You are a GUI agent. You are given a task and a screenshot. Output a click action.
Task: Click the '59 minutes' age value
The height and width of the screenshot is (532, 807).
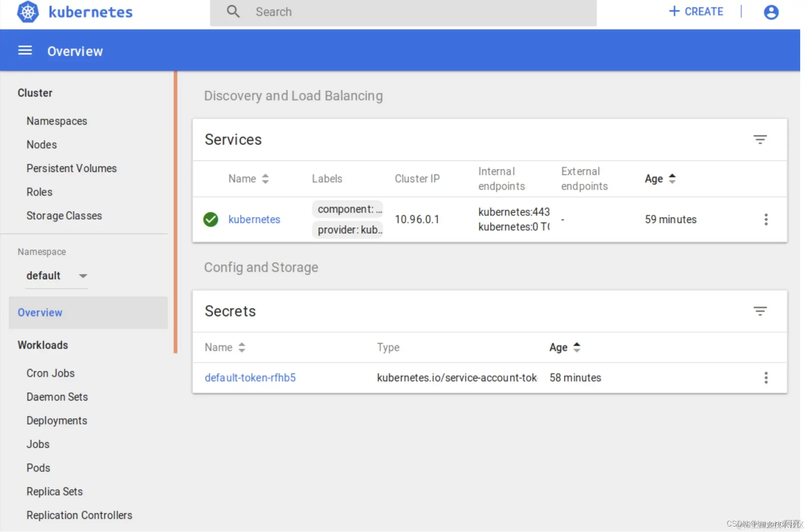(670, 220)
